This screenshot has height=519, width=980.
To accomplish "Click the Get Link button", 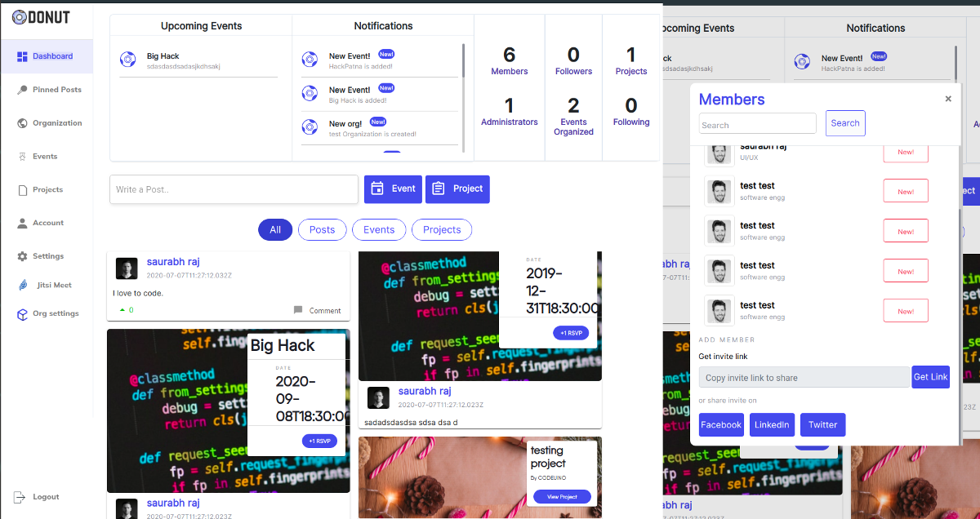I will click(x=931, y=377).
